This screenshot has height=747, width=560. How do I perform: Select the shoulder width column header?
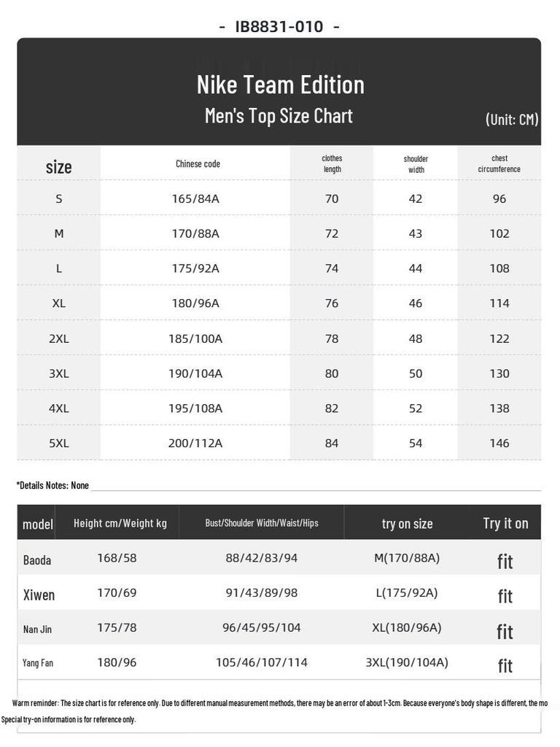416,164
